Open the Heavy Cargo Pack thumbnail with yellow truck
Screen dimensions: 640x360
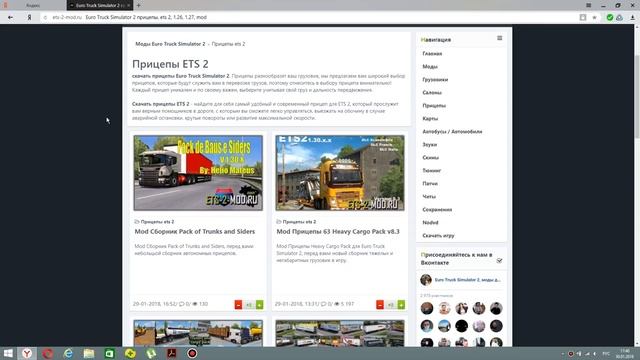coord(340,173)
